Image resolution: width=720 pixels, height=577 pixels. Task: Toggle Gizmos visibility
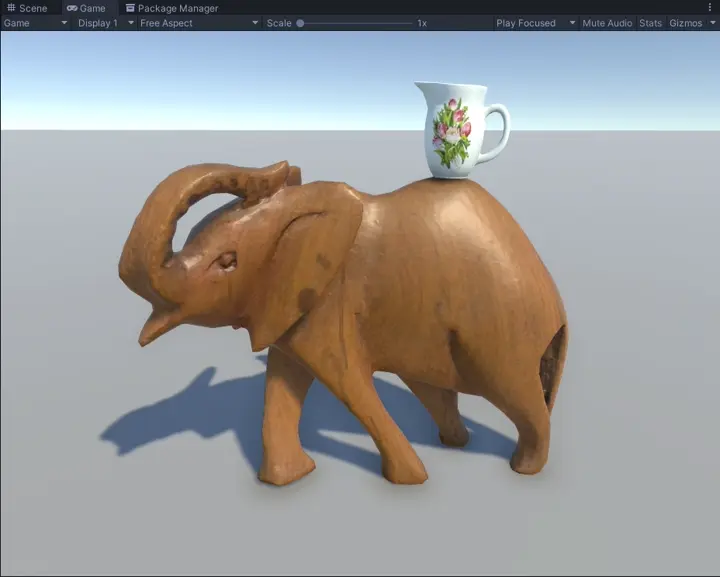click(x=686, y=23)
